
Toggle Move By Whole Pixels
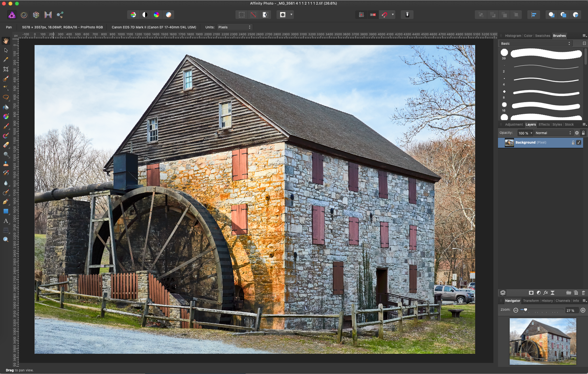tap(373, 15)
